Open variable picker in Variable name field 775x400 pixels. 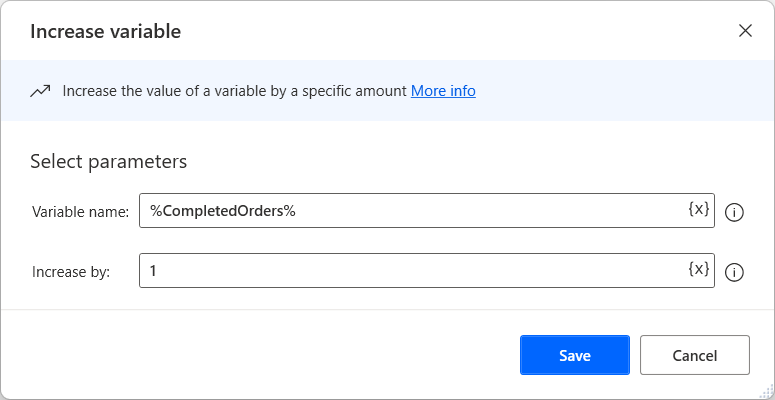(699, 210)
